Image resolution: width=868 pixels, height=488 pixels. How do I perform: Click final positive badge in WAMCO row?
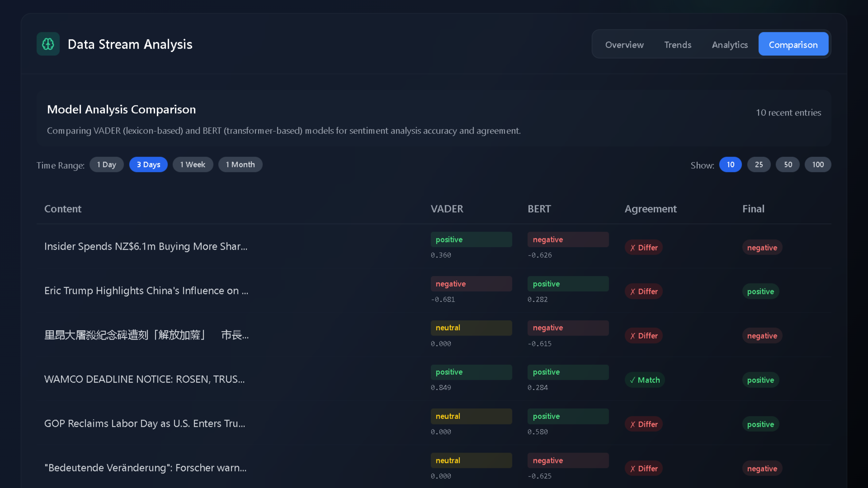tap(760, 380)
